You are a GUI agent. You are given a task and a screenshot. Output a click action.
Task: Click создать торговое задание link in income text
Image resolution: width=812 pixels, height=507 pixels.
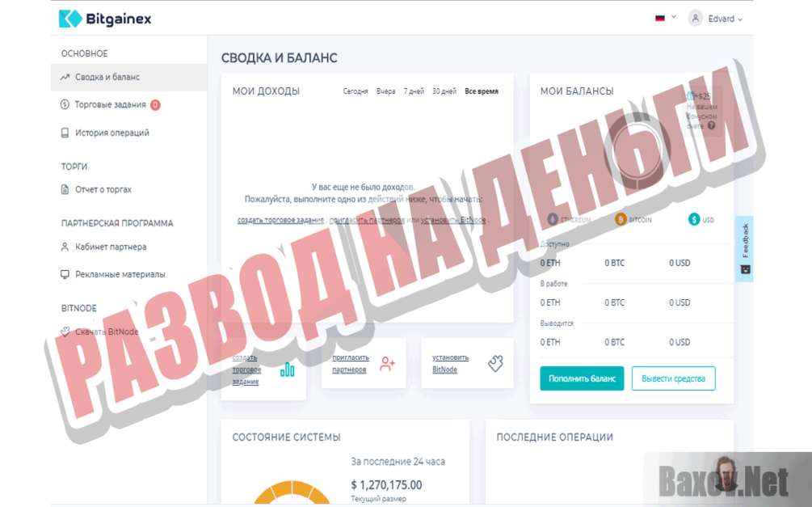click(280, 220)
